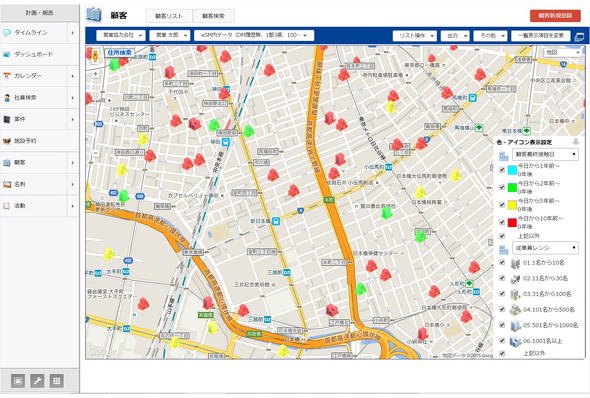
Task: Open the ダッシュボード icon in sidebar
Action: tap(7, 55)
